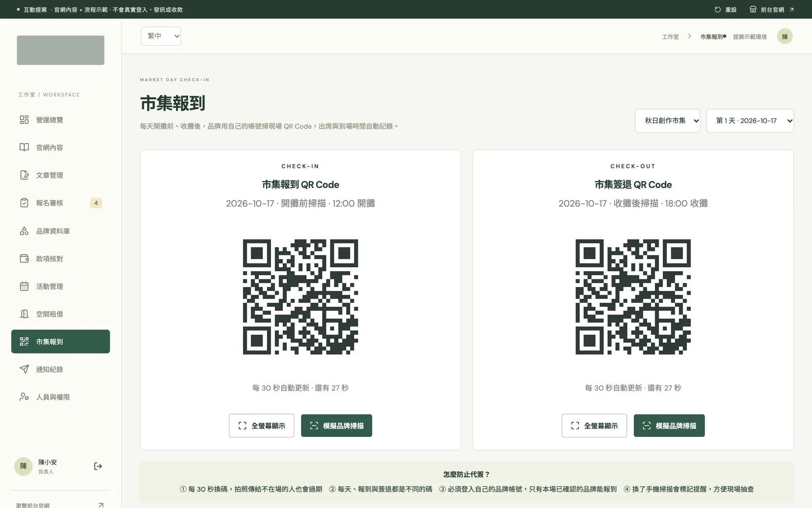Click the 款項核對 wallet icon
This screenshot has width=812, height=508.
24,259
